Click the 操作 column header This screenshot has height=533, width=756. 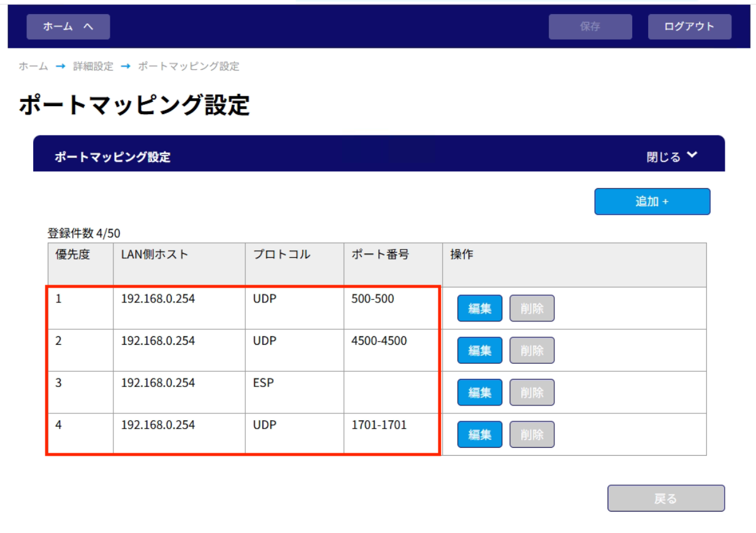[x=574, y=265]
